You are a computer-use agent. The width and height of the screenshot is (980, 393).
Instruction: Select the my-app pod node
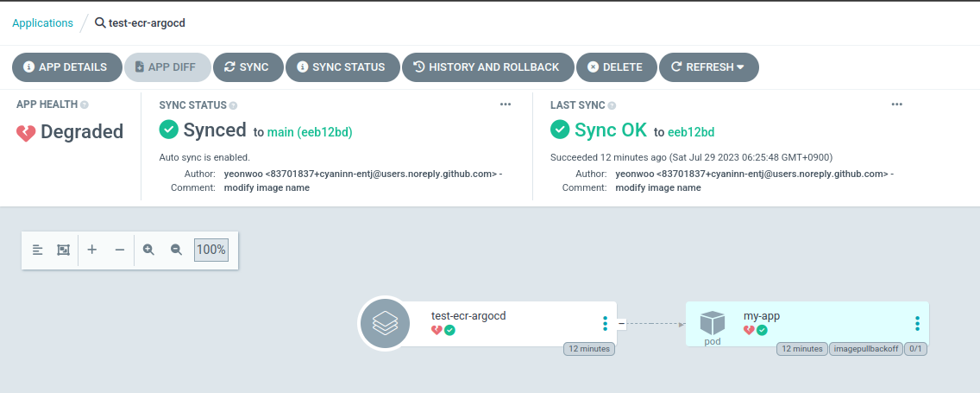[x=807, y=324]
